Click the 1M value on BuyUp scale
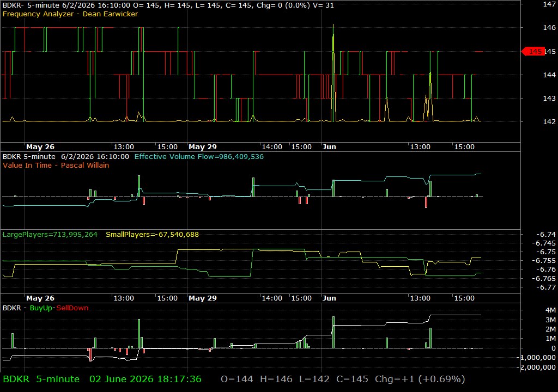The height and width of the screenshot is (392, 558). coord(550,339)
